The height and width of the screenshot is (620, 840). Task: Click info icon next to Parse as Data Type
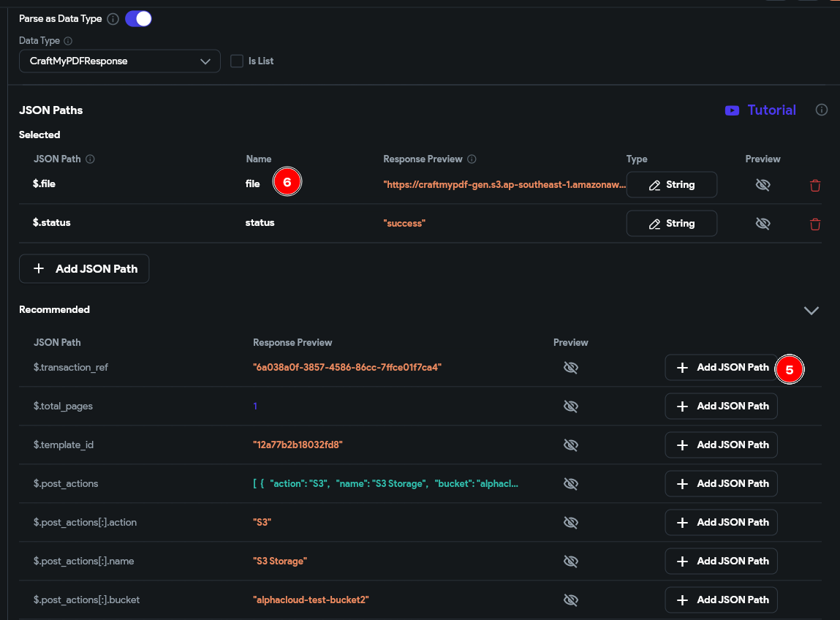[113, 19]
